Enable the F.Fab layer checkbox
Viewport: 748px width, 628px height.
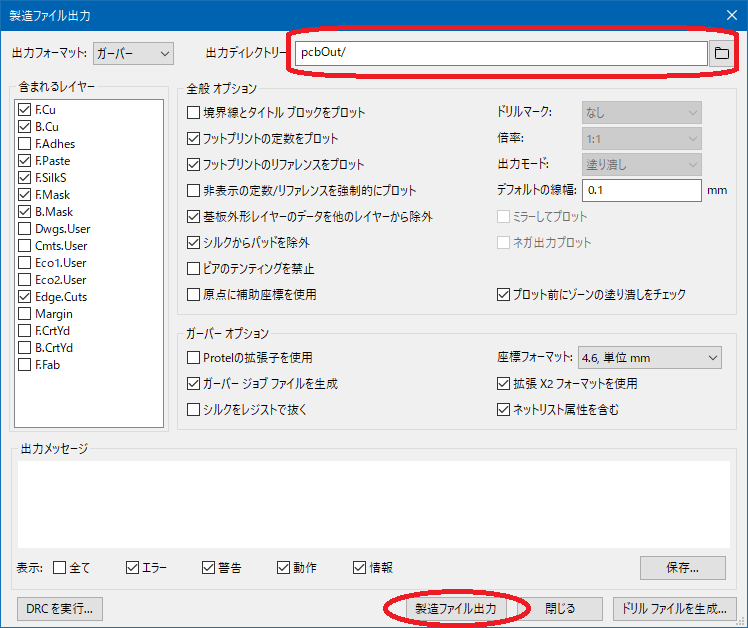[25, 364]
